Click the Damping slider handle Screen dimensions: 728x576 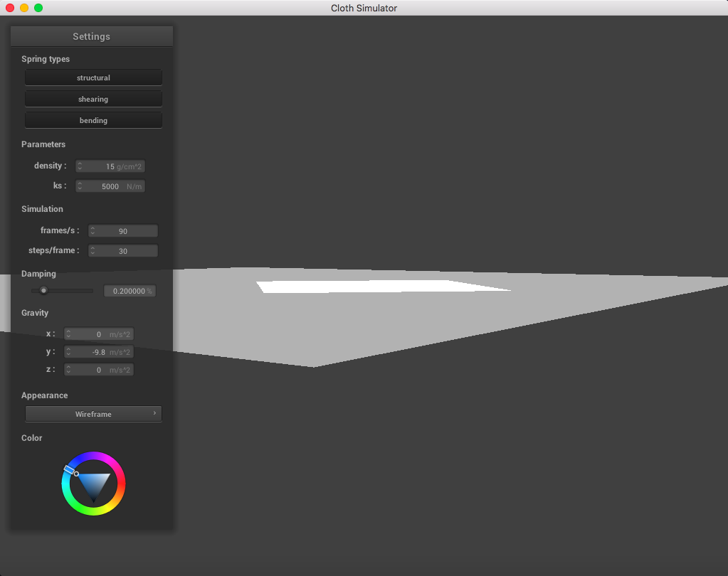(43, 291)
